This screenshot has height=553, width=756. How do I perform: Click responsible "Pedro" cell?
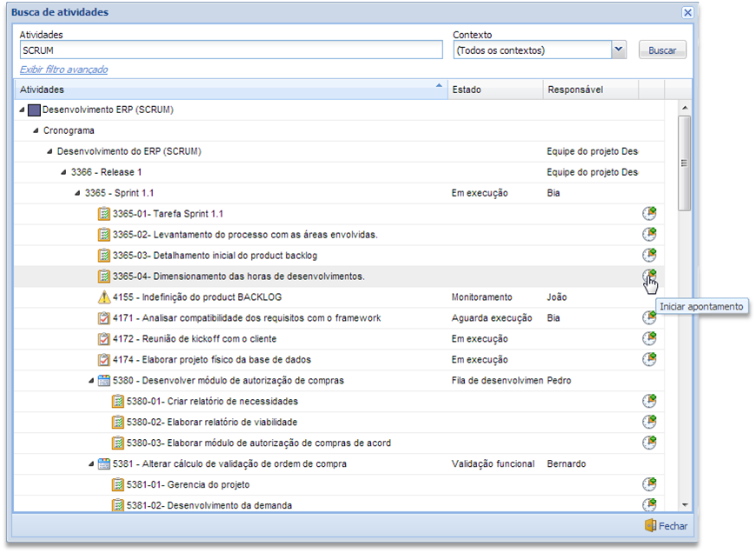tap(559, 380)
